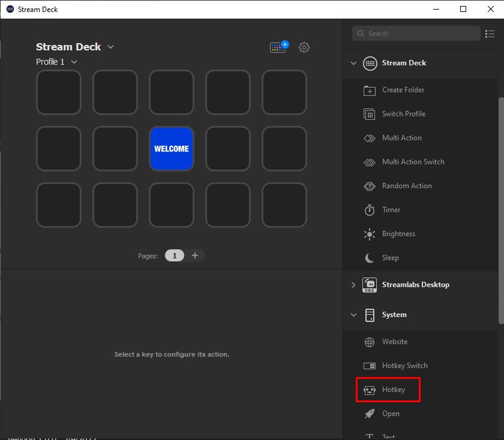Click the Stream Deck category keypad icon
This screenshot has width=504, height=440.
click(370, 64)
